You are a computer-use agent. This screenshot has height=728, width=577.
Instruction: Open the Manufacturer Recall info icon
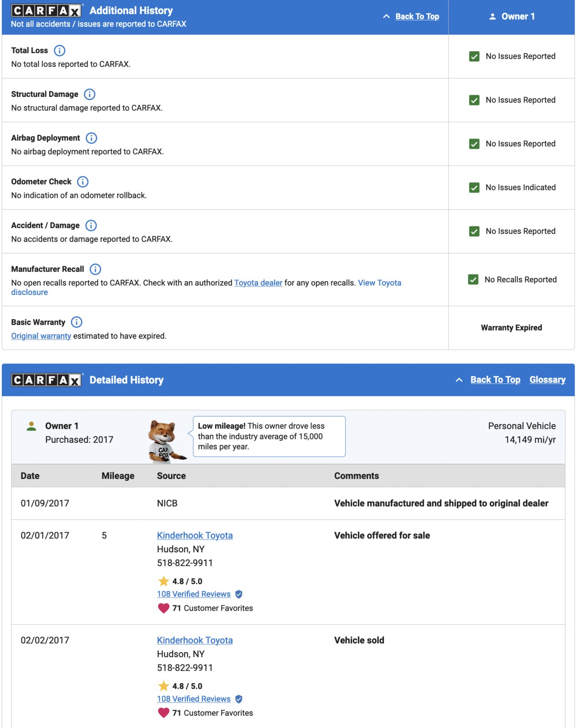point(95,269)
